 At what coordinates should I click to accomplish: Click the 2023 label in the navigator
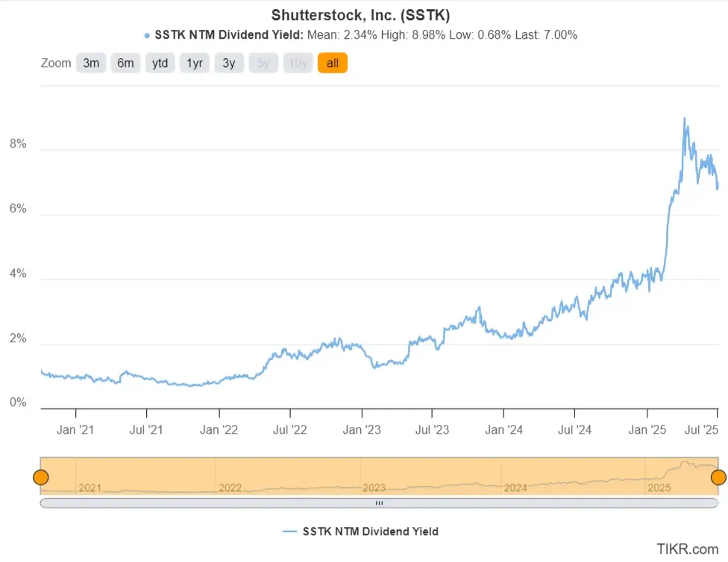click(374, 487)
